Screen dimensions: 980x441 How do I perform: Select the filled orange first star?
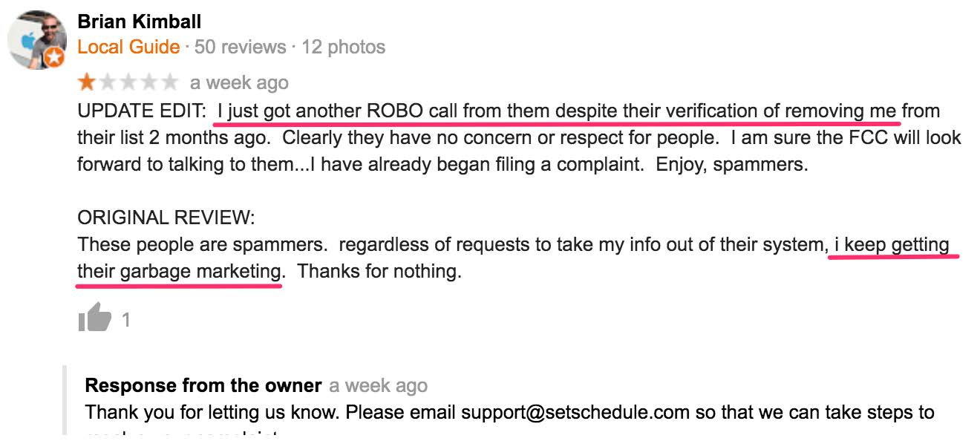click(87, 81)
